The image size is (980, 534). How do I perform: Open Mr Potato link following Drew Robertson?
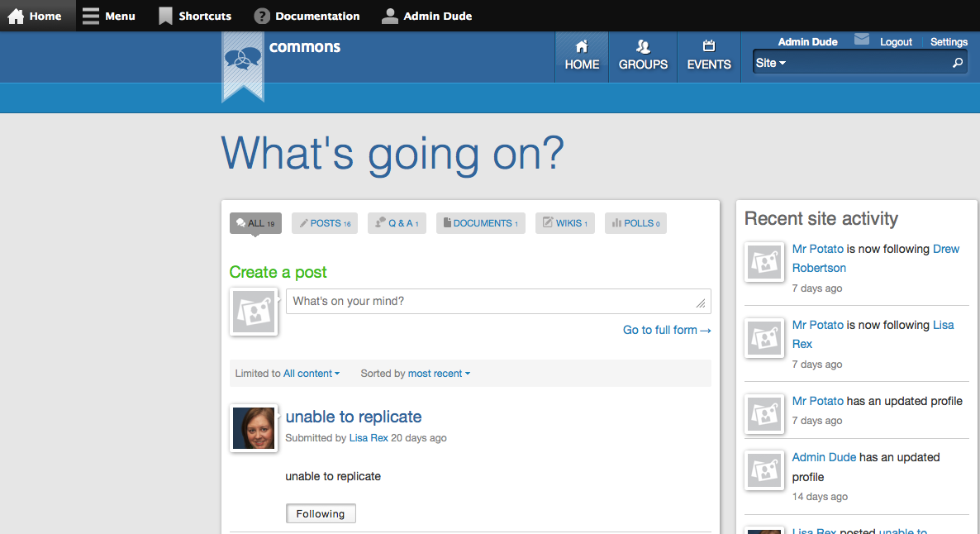click(818, 249)
